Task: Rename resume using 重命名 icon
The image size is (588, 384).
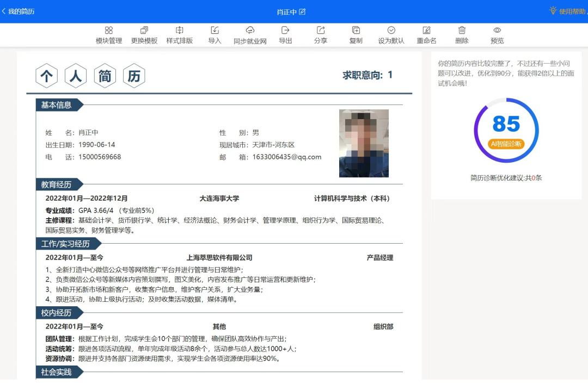Action: (x=426, y=30)
